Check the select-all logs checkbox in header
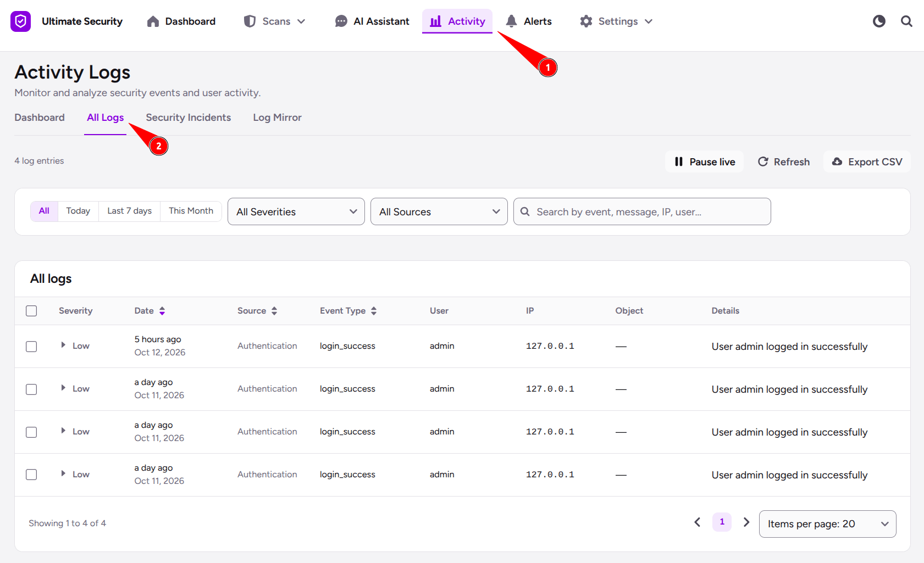 pos(31,311)
